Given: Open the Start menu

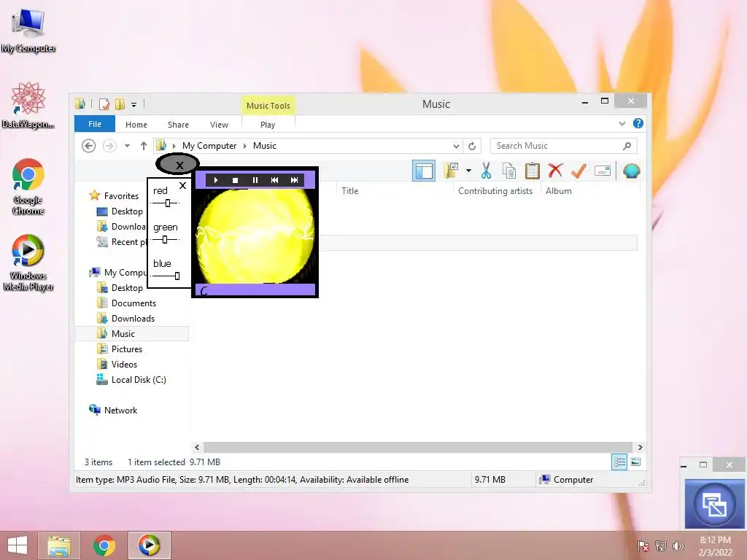Looking at the screenshot, I should [18, 545].
